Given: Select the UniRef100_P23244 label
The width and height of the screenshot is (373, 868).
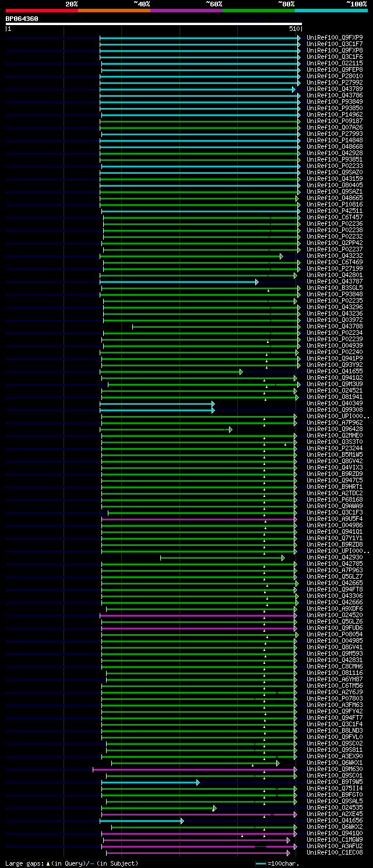Looking at the screenshot, I should tap(335, 449).
